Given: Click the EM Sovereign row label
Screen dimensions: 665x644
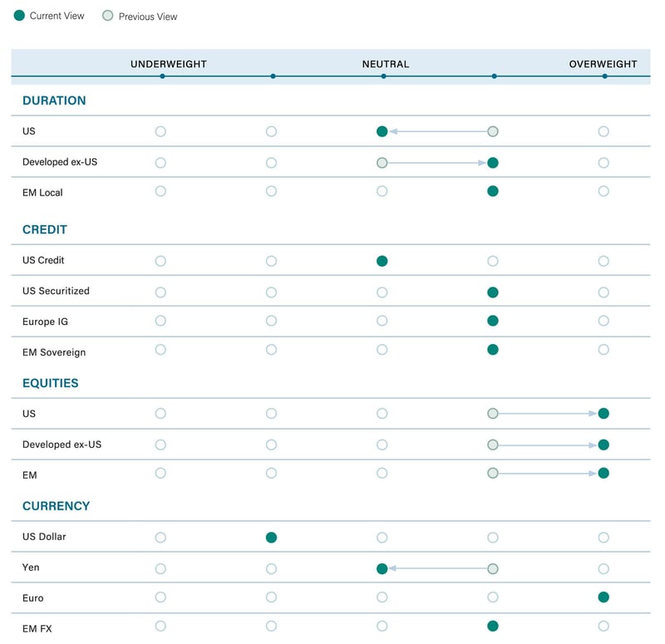Looking at the screenshot, I should click(54, 352).
